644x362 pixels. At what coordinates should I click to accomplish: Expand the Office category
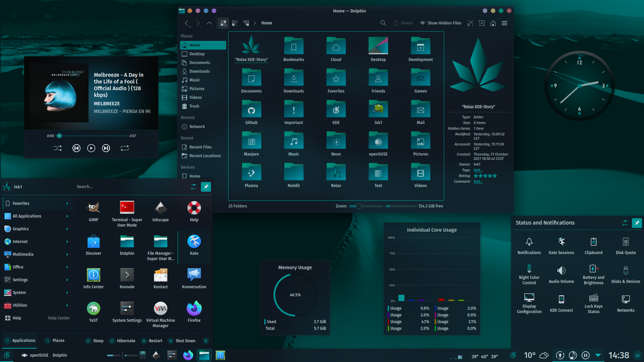click(x=37, y=267)
